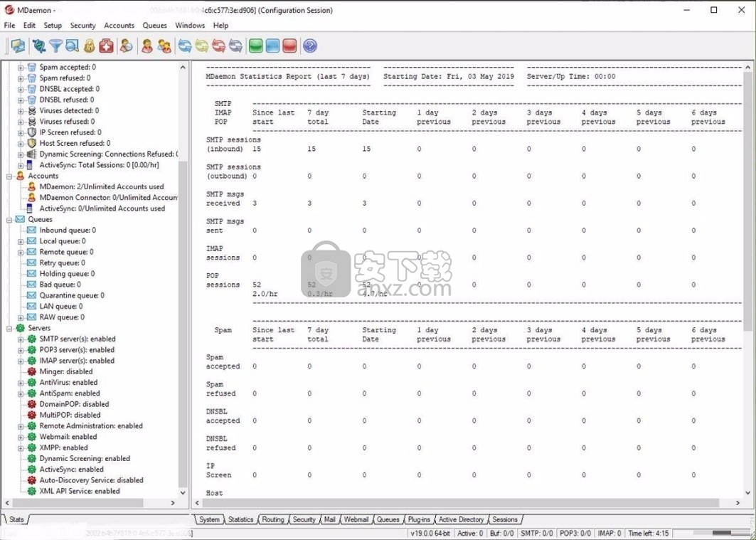Switch to the Plug-ins tab
756x540 pixels.
click(419, 520)
